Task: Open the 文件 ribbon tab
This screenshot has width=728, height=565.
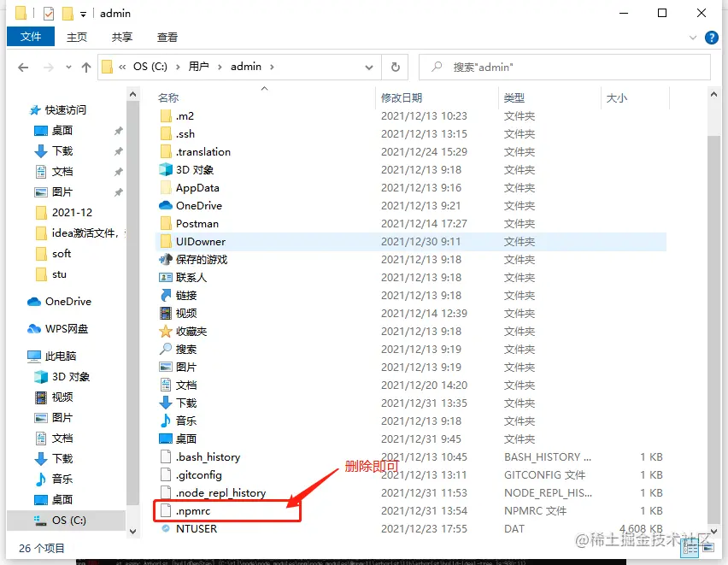Action: (x=31, y=37)
